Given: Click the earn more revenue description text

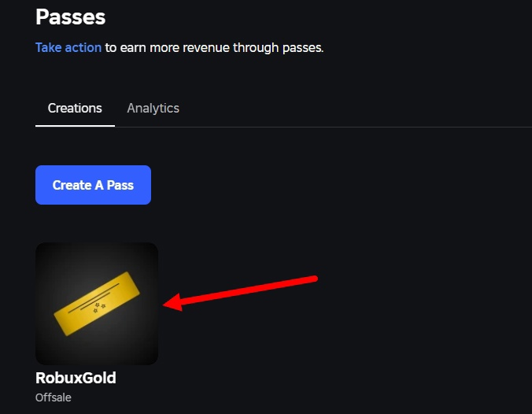Looking at the screenshot, I should (214, 47).
